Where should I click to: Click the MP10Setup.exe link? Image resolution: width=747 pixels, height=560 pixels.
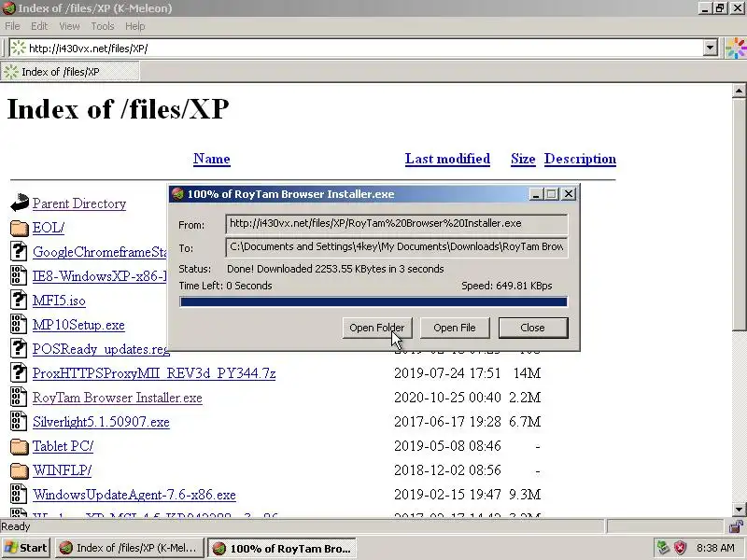click(78, 325)
